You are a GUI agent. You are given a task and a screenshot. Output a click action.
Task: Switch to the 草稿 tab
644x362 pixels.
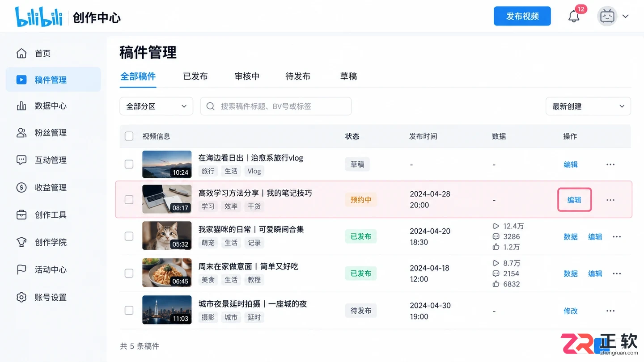(x=349, y=76)
